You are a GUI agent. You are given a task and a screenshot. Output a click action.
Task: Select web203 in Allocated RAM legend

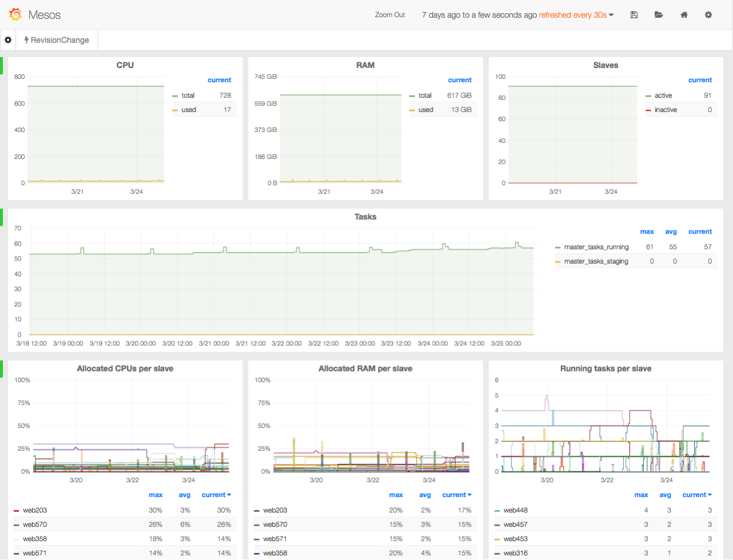[x=275, y=510]
